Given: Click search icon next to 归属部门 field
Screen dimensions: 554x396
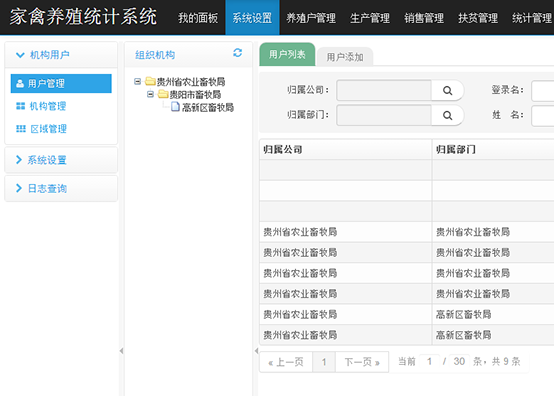Looking at the screenshot, I should (x=447, y=115).
